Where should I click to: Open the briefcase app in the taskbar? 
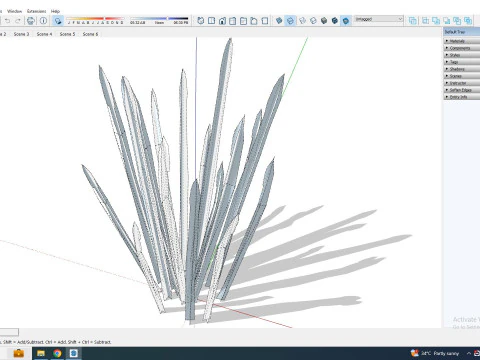tap(18, 353)
